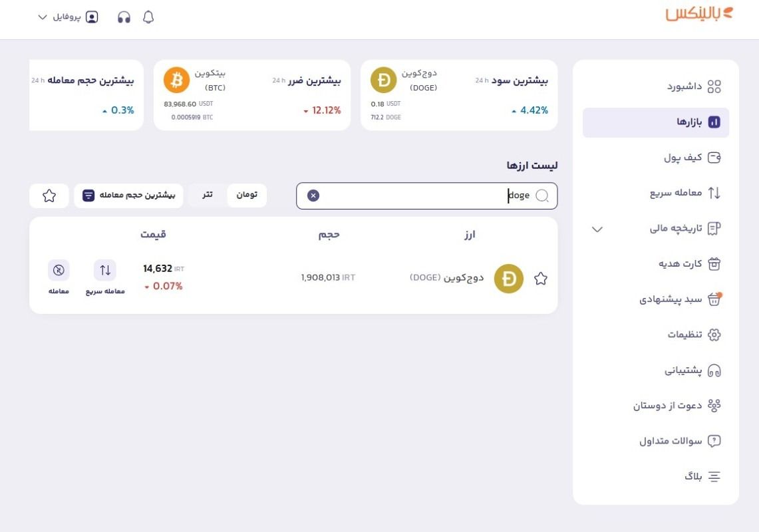Click the quick trade arrows icon for DOGE

click(x=105, y=270)
